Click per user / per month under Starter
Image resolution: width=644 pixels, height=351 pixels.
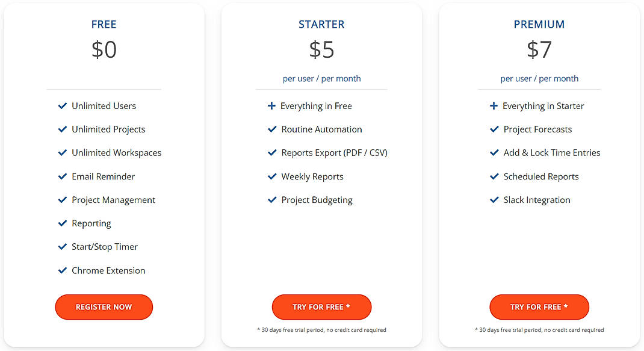(321, 78)
